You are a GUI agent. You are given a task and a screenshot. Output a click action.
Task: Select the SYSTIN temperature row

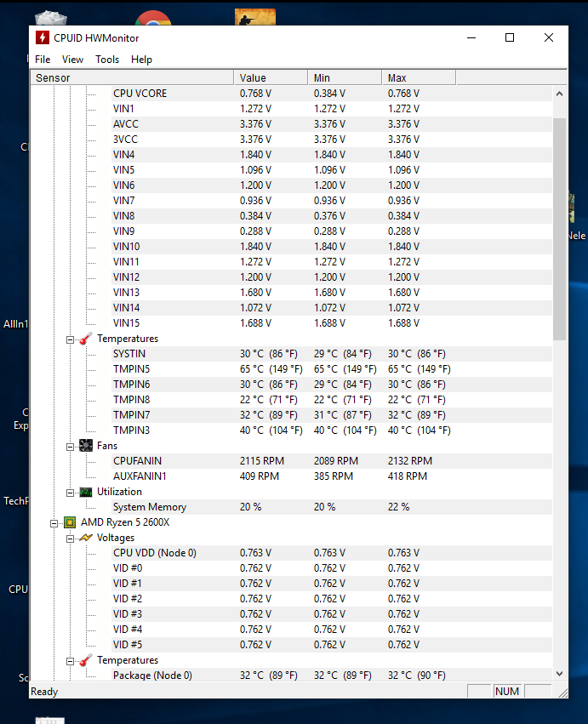(332, 354)
